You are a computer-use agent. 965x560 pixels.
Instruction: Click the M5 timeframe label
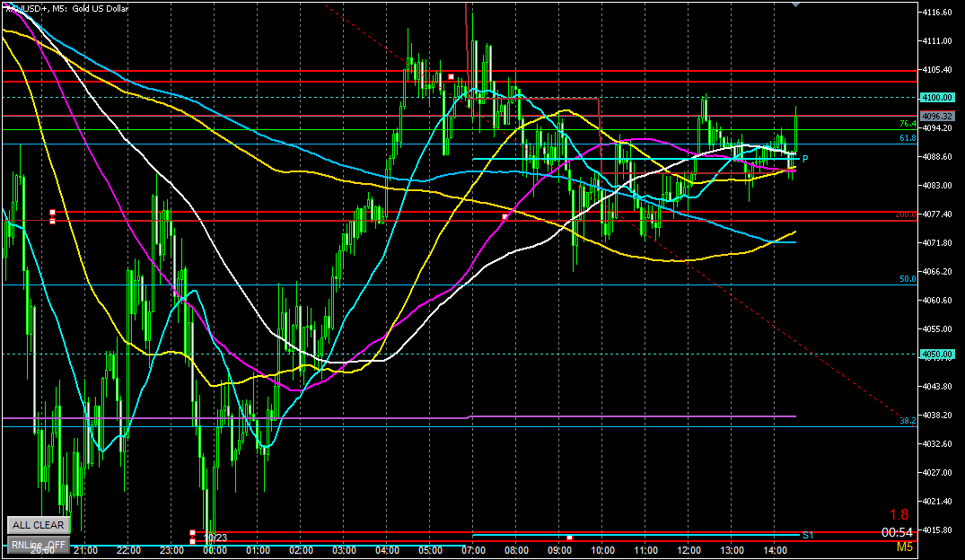pyautogui.click(x=903, y=547)
